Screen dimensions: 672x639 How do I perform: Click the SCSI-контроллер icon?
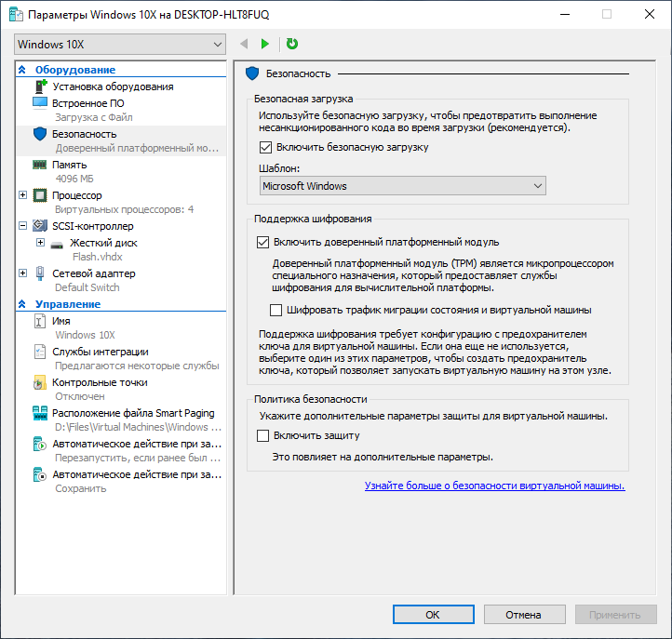[x=40, y=226]
